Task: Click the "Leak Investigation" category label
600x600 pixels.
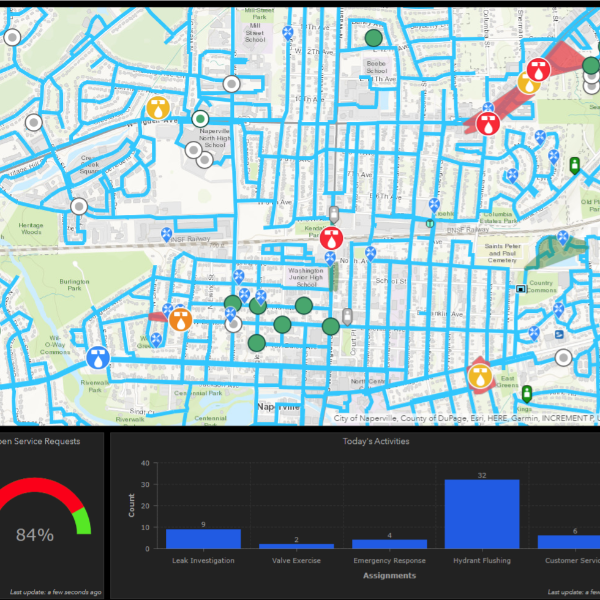Action: click(x=203, y=561)
